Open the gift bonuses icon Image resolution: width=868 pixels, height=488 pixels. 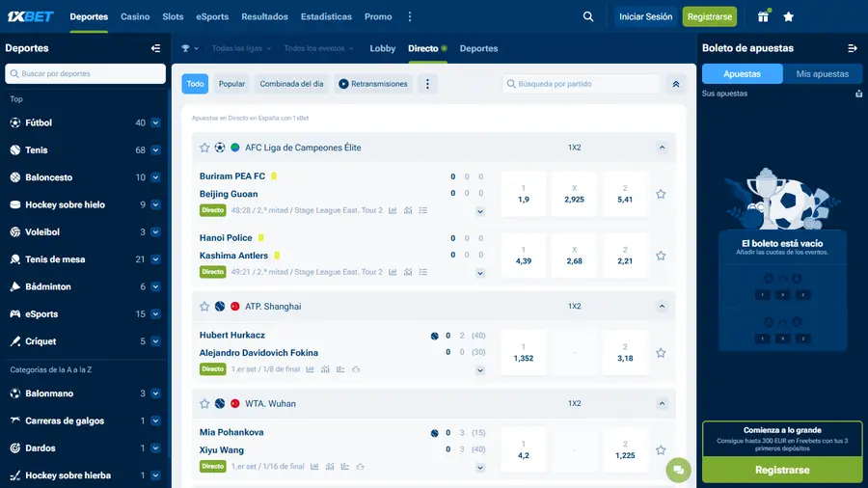pos(763,16)
